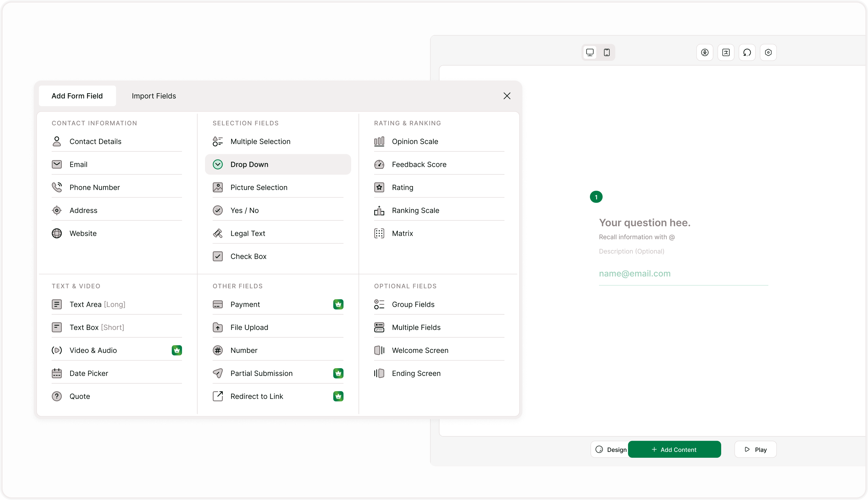Edit the 'Your question hee.' title
The image size is (868, 500).
point(645,222)
